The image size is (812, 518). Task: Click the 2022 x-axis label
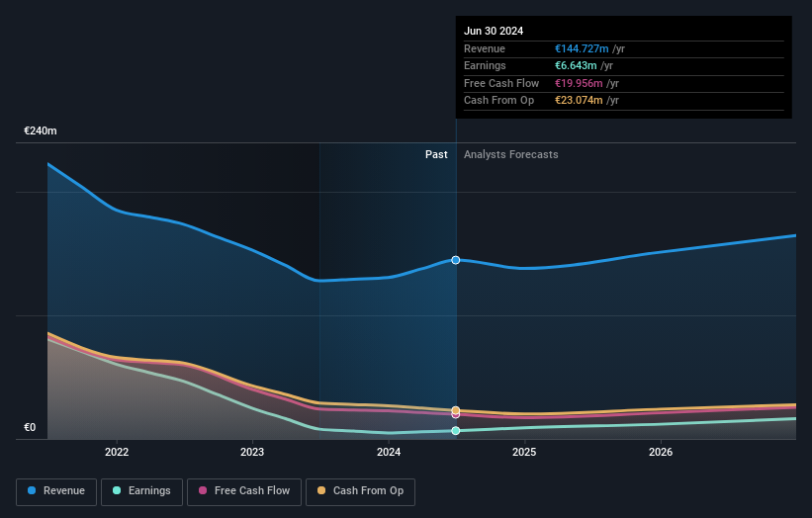click(117, 452)
